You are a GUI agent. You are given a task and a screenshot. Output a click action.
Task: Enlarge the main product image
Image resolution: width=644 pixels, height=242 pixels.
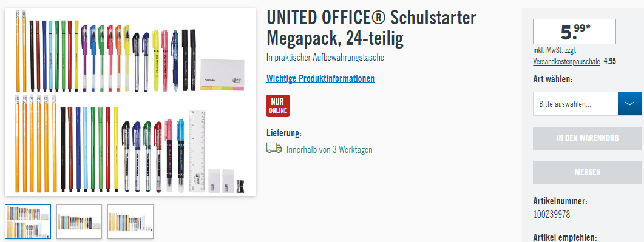pos(130,101)
